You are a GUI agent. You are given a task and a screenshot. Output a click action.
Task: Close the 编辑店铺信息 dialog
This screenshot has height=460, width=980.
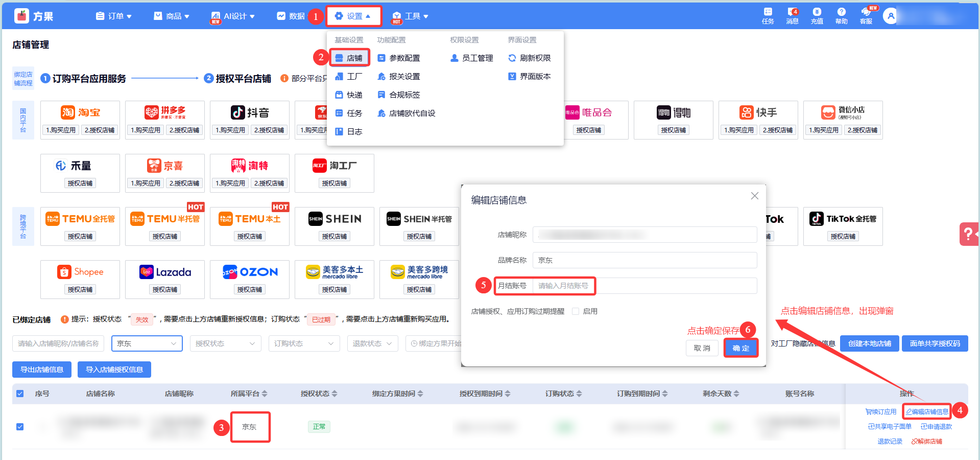pyautogui.click(x=755, y=196)
